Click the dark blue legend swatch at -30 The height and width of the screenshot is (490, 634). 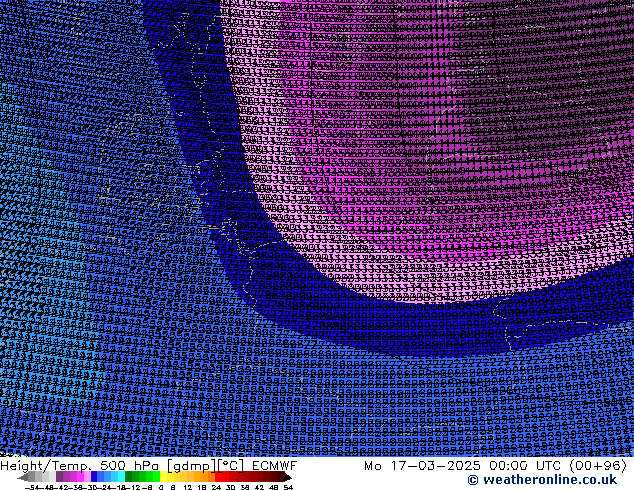point(94,477)
